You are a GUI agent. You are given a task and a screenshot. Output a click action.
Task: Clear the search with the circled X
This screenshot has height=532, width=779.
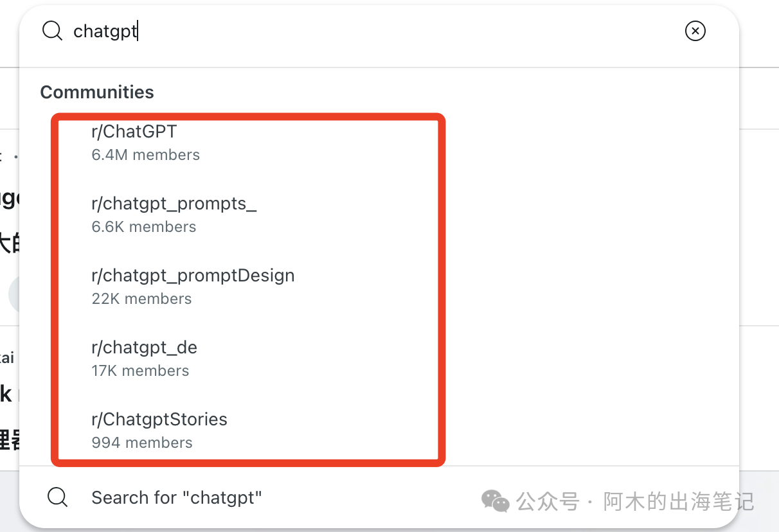[x=695, y=30]
